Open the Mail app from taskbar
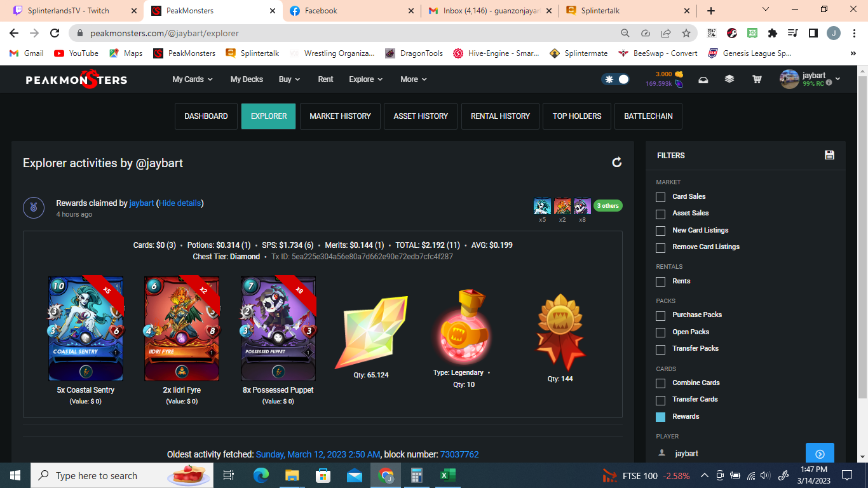Screen dimensions: 868x488 355,475
